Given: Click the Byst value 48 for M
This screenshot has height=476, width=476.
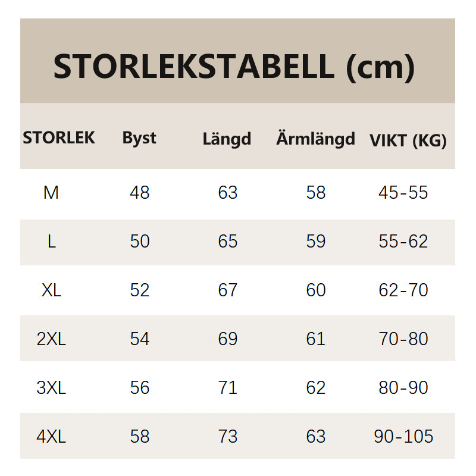Looking at the screenshot, I should coord(140,193).
